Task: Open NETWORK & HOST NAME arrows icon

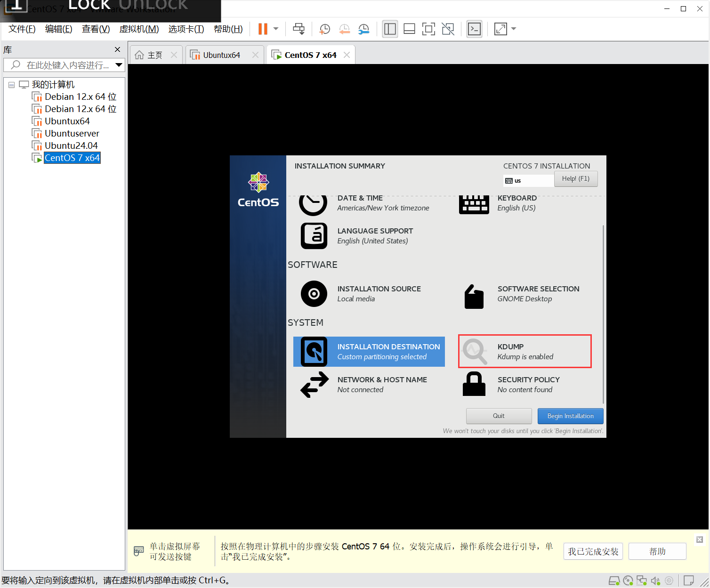Action: click(315, 385)
